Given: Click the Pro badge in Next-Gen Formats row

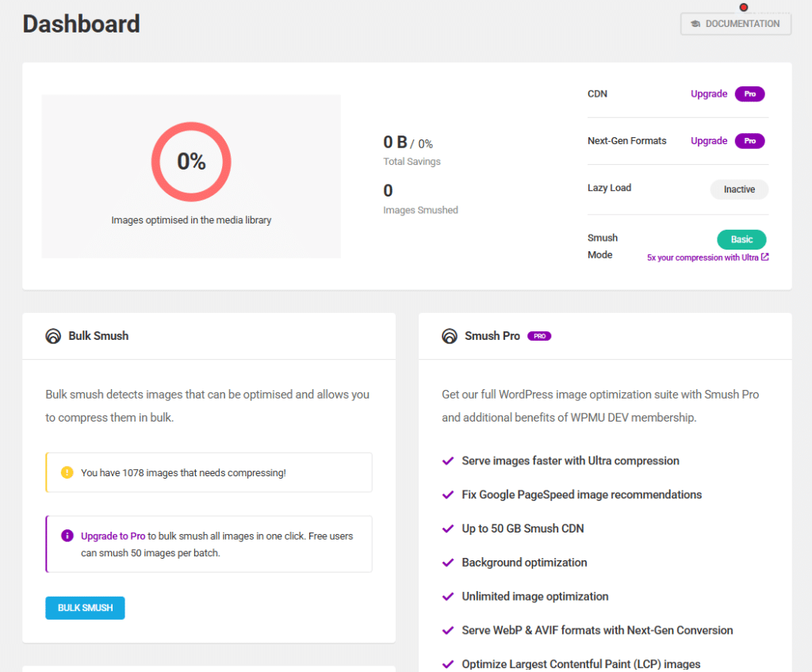Looking at the screenshot, I should tap(749, 141).
